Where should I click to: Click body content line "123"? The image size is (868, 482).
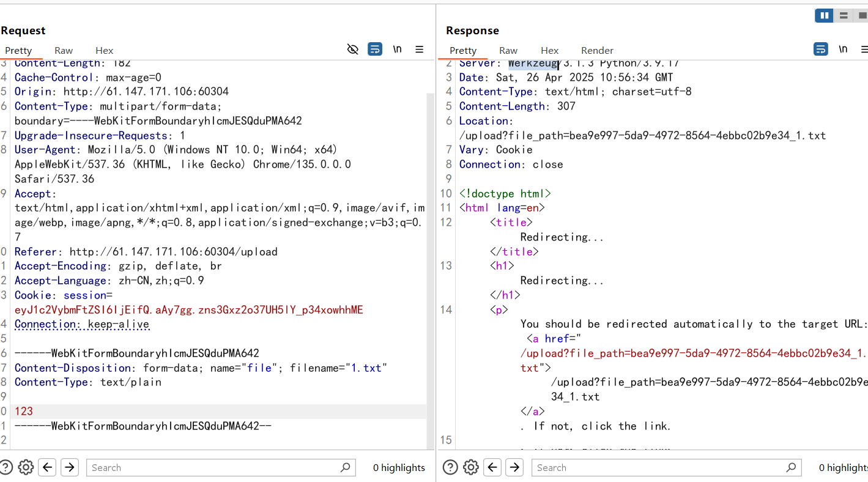pyautogui.click(x=24, y=411)
